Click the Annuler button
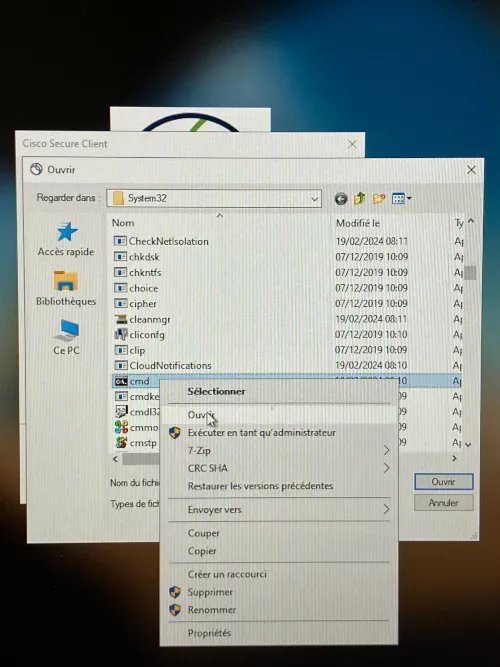Viewport: 500px width, 667px height. point(443,502)
